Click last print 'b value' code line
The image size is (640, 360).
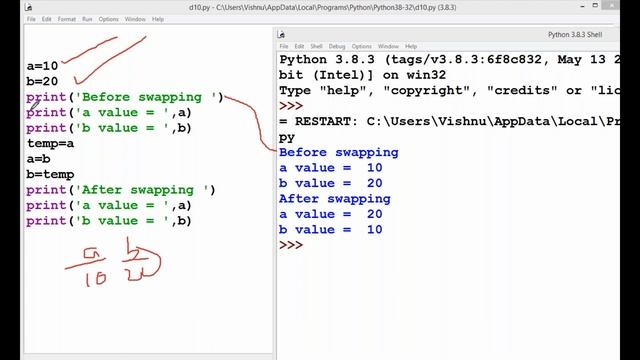pos(109,221)
